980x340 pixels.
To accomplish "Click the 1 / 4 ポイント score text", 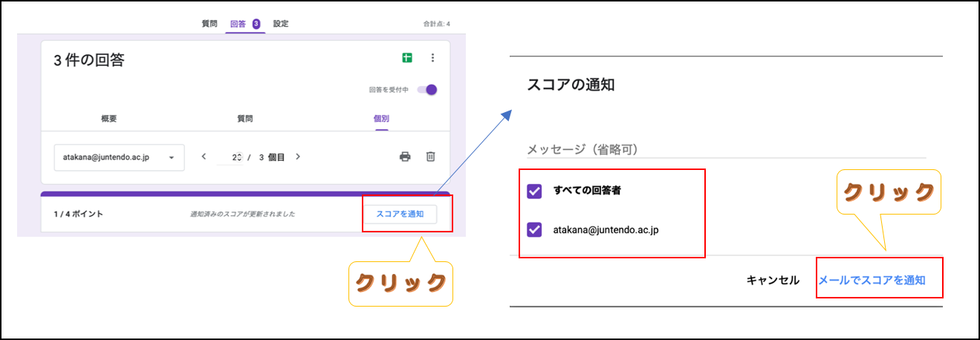I will tap(78, 214).
